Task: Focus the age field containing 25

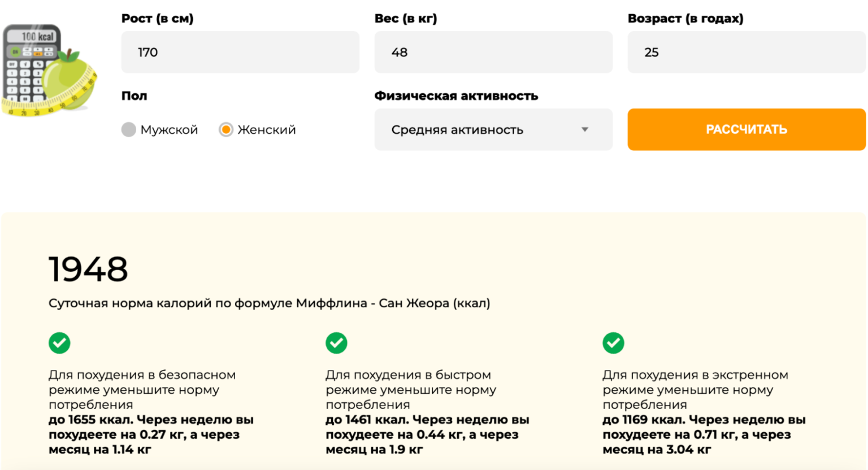Action: pos(746,53)
